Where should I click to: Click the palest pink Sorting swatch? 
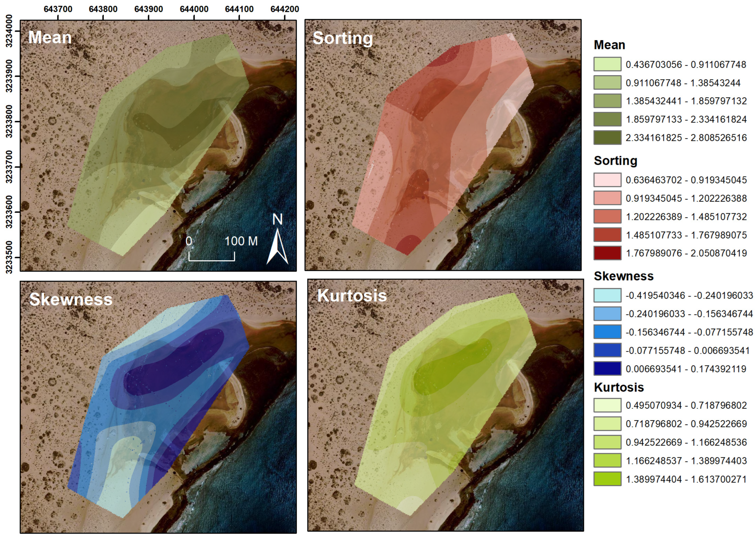(x=607, y=179)
